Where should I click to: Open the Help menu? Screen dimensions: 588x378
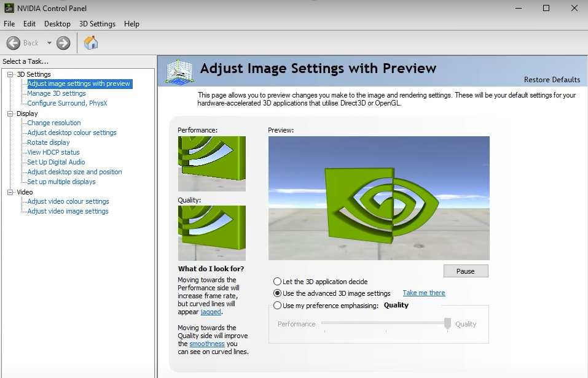coord(131,23)
